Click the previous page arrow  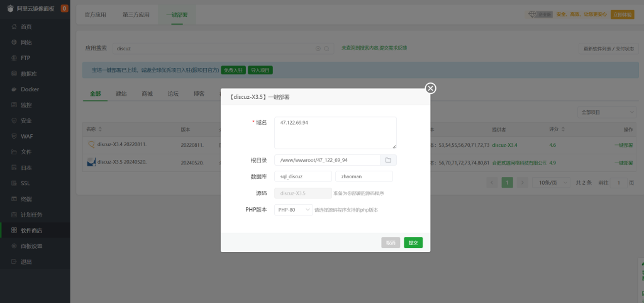pos(492,183)
